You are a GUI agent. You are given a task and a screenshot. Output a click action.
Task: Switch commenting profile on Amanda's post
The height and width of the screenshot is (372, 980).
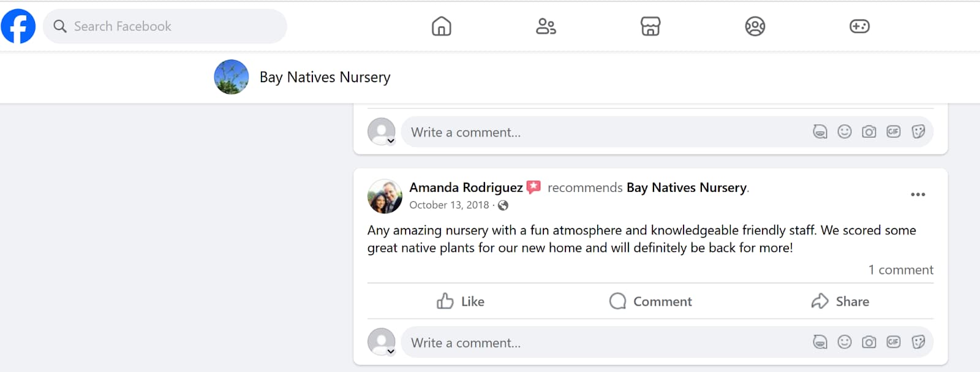tap(382, 342)
